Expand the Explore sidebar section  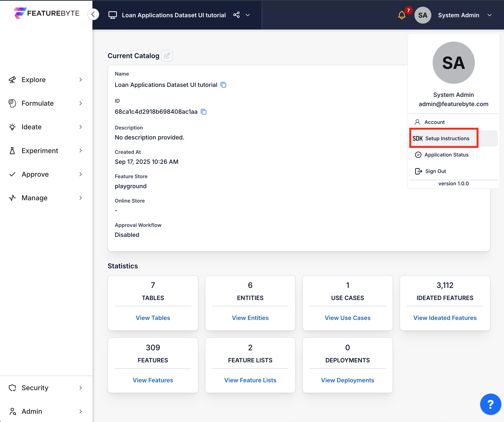tap(34, 80)
